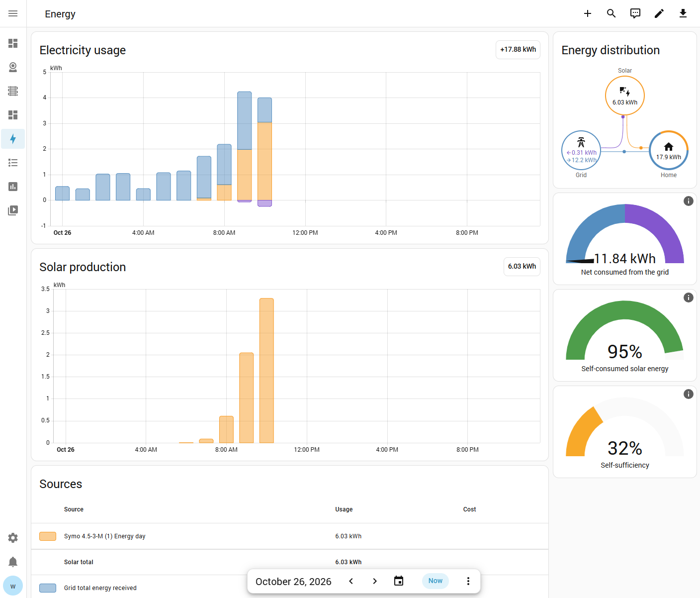Open the calendar date picker icon
The height and width of the screenshot is (598, 700).
click(x=399, y=581)
